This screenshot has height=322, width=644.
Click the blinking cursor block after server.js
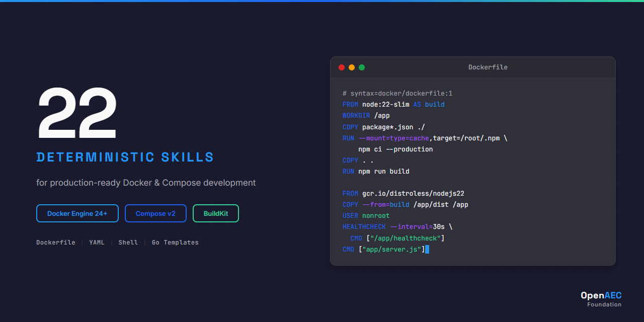click(428, 249)
